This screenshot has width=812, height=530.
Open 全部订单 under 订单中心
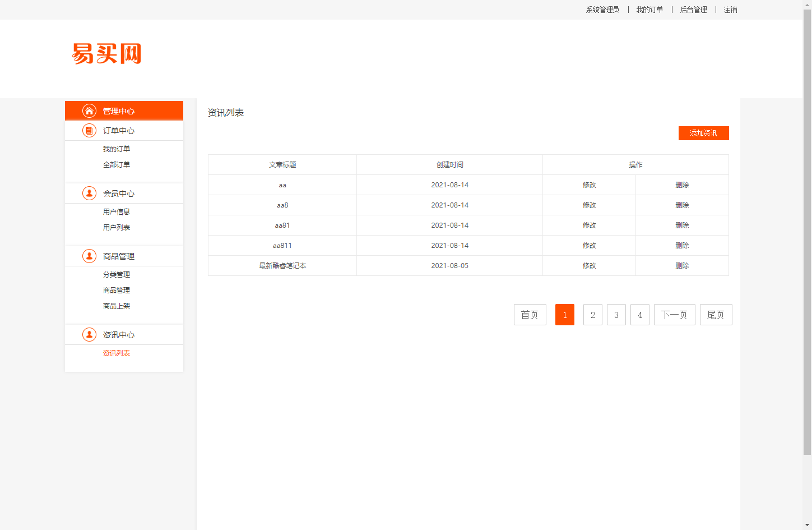point(116,164)
